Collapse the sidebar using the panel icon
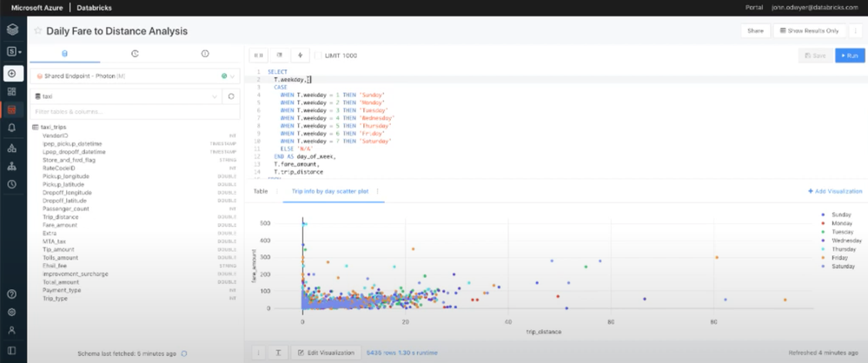 pyautogui.click(x=12, y=350)
